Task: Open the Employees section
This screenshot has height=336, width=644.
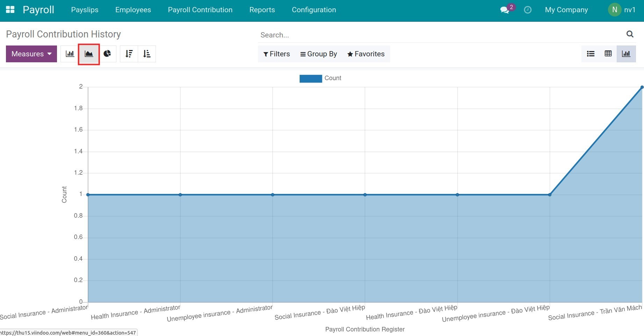Action: click(x=133, y=9)
